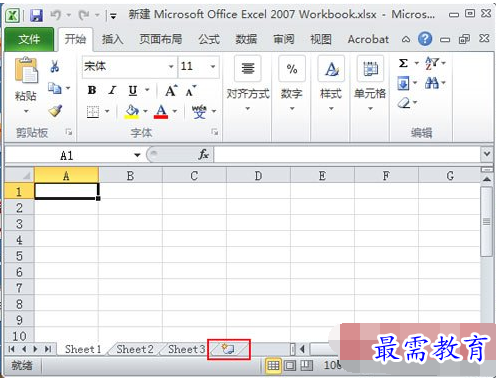Click the vertical scrollbar thumb

[487, 222]
